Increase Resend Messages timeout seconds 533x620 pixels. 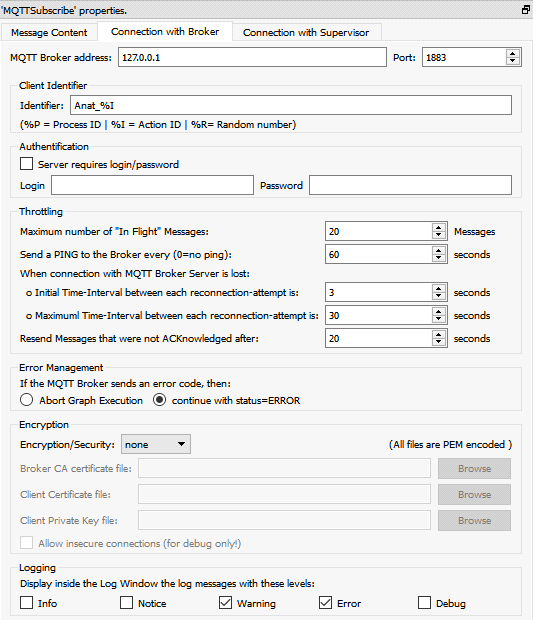tap(439, 335)
